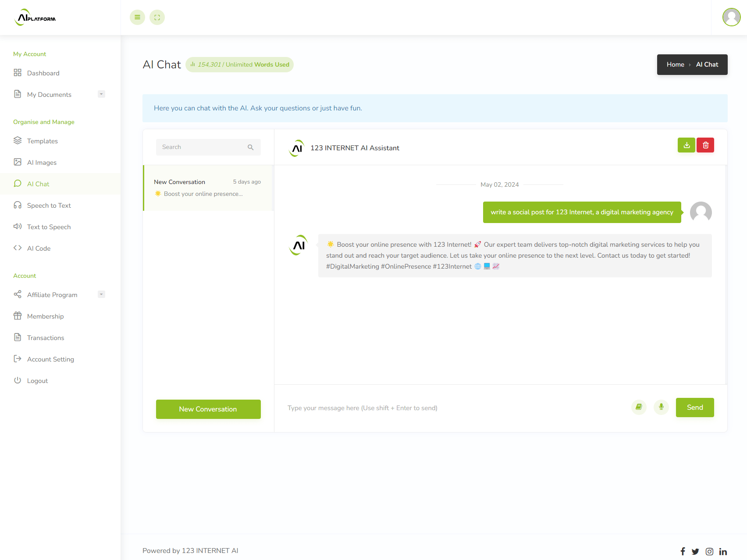Image resolution: width=747 pixels, height=560 pixels.
Task: Go to Templates in sidebar
Action: pyautogui.click(x=43, y=141)
